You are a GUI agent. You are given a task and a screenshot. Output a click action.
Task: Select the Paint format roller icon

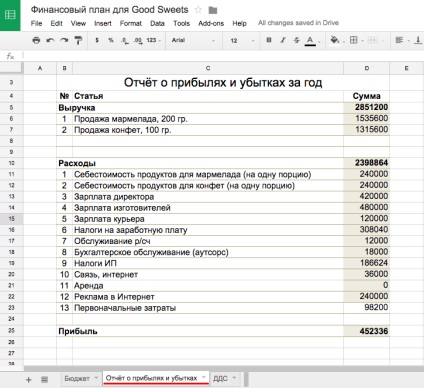(x=78, y=41)
